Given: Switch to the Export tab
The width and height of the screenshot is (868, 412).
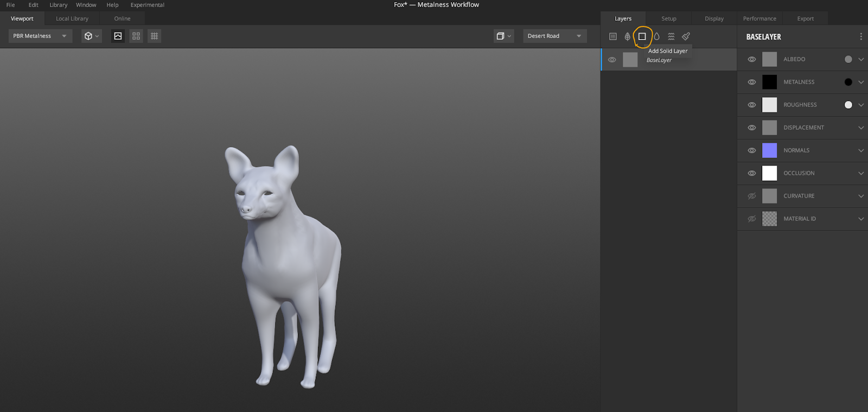Looking at the screenshot, I should coord(805,18).
